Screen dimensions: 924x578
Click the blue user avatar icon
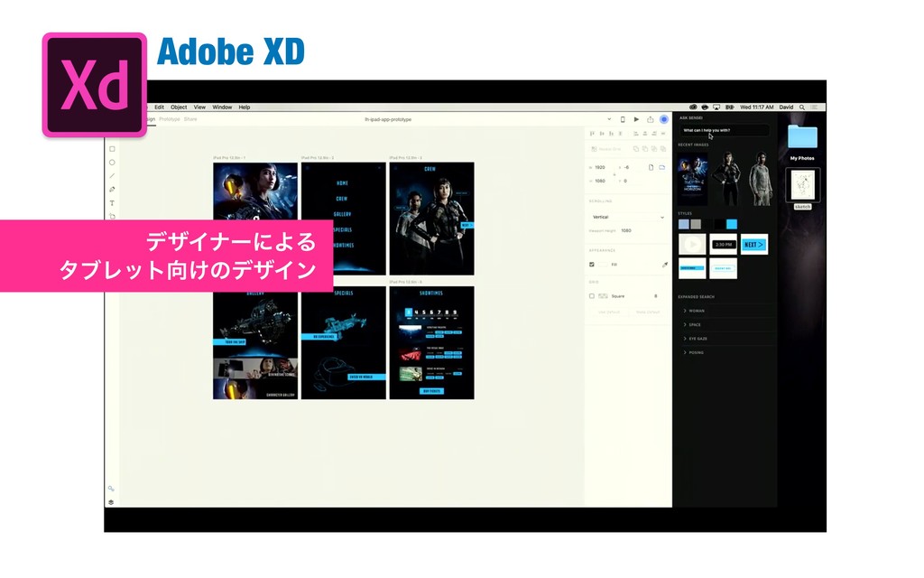(x=664, y=119)
